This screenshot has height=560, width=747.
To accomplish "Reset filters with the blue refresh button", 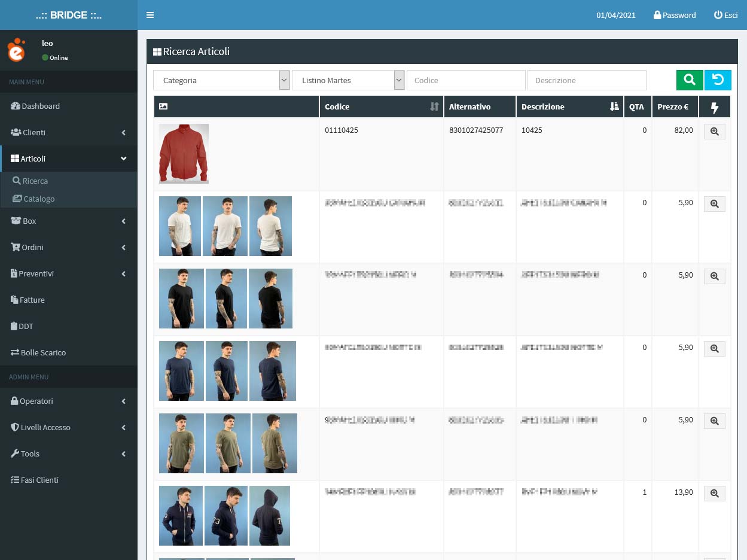I will pos(718,80).
